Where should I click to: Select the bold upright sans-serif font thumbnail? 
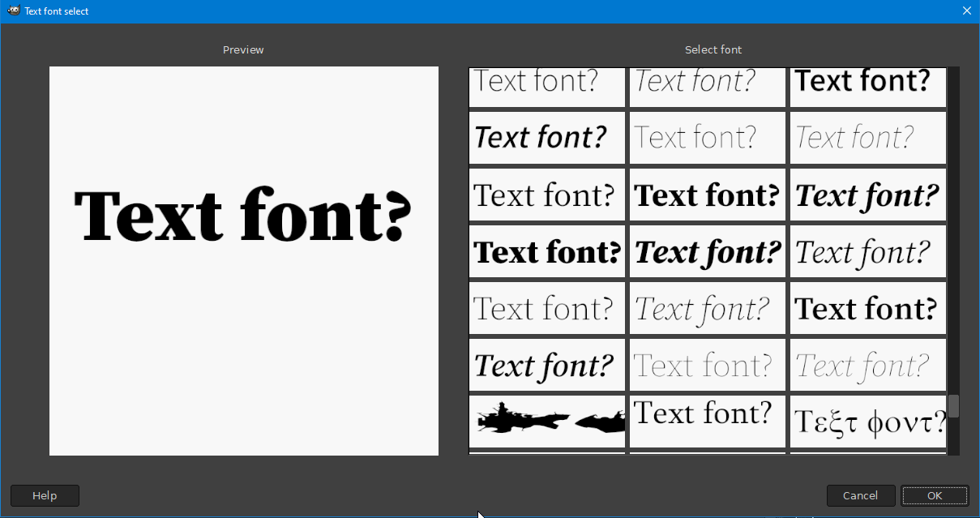click(868, 87)
